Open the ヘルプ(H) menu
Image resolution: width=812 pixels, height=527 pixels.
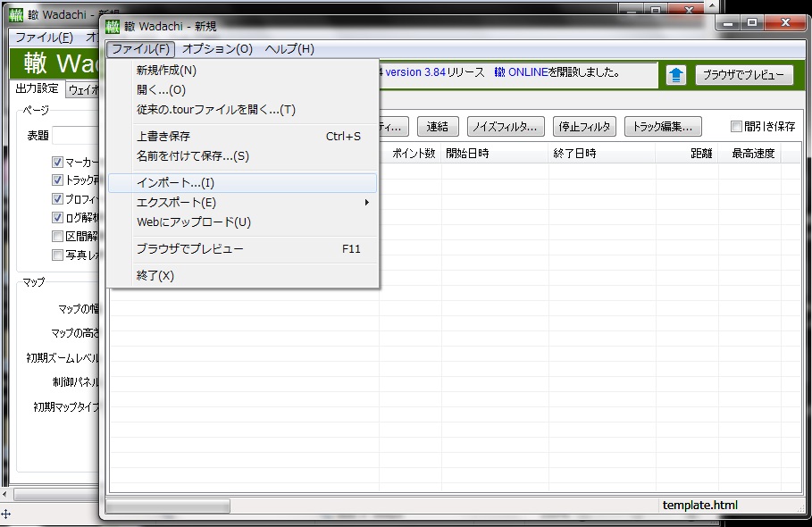pos(289,48)
